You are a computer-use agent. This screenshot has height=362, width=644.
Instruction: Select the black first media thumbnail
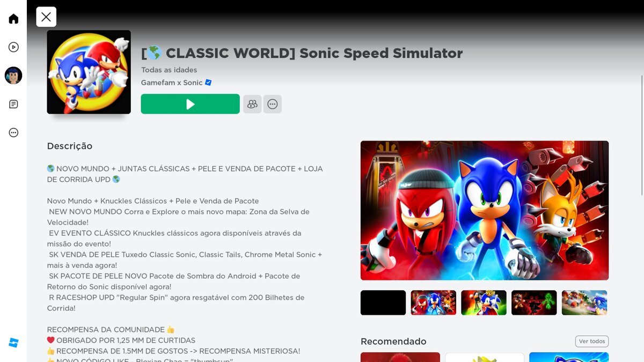point(383,302)
